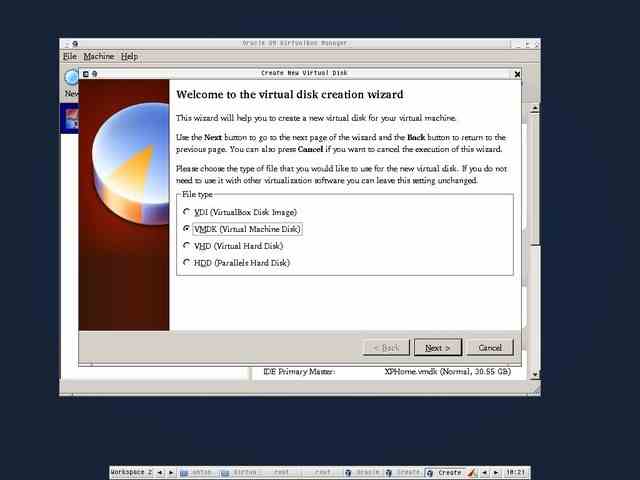The image size is (640, 480).
Task: Cancel the virtual disk creation wizard
Action: tap(490, 348)
